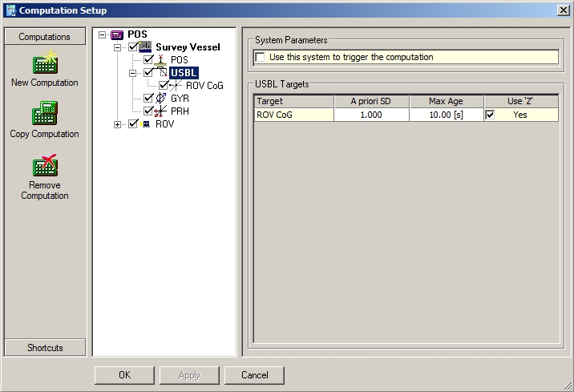Toggle the Use 'Z' checkbox for ROV CoG
This screenshot has height=392, width=574.
(x=490, y=115)
